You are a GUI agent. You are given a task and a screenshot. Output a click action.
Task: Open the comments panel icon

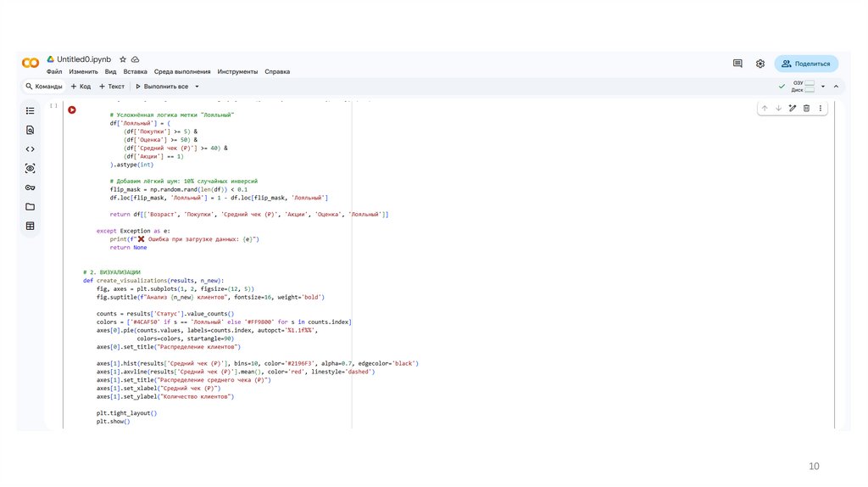[x=737, y=64]
